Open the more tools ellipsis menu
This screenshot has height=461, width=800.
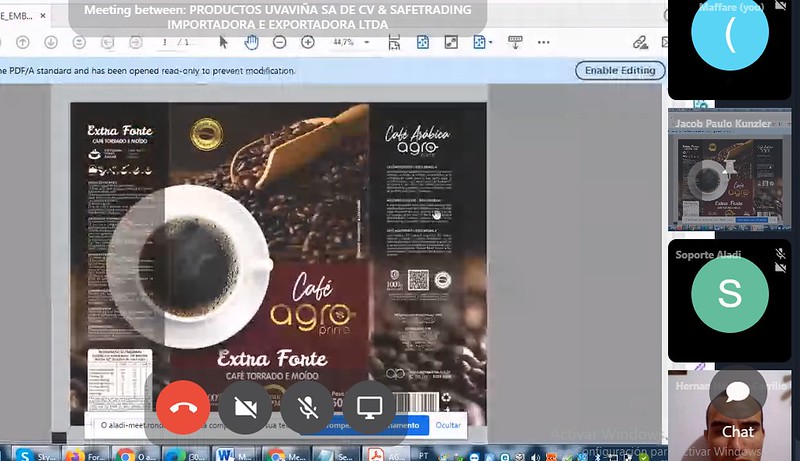pyautogui.click(x=544, y=42)
